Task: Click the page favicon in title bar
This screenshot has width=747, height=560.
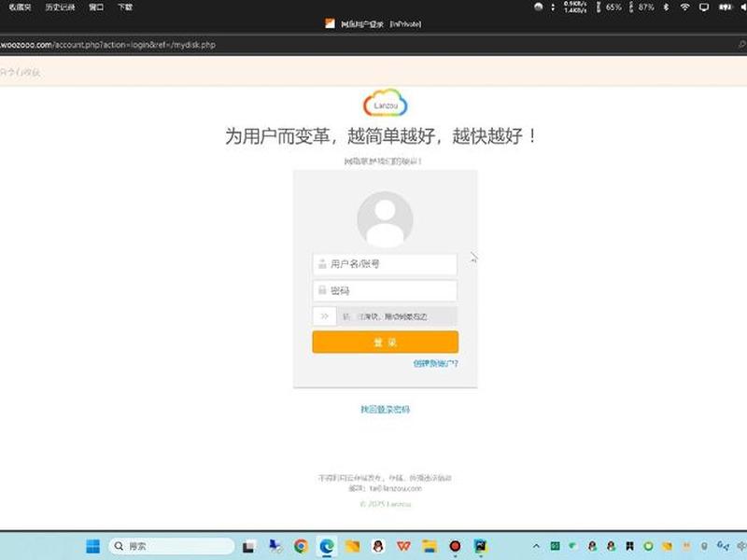Action: tap(330, 23)
